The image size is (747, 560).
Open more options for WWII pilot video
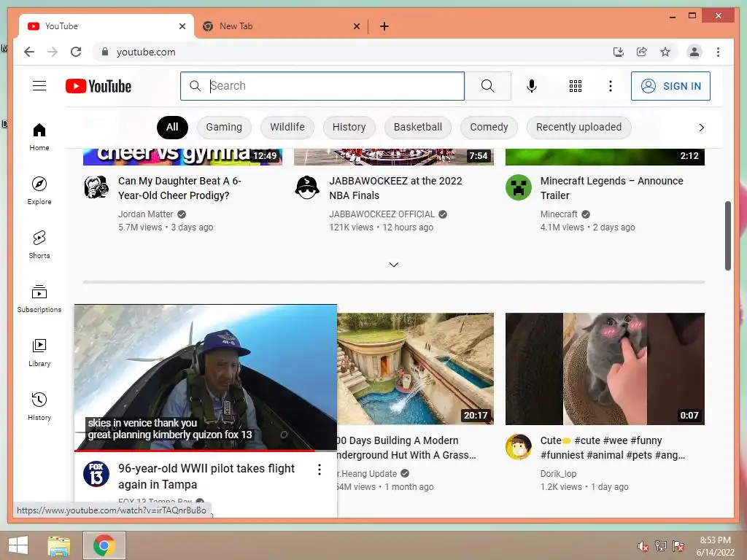point(320,470)
